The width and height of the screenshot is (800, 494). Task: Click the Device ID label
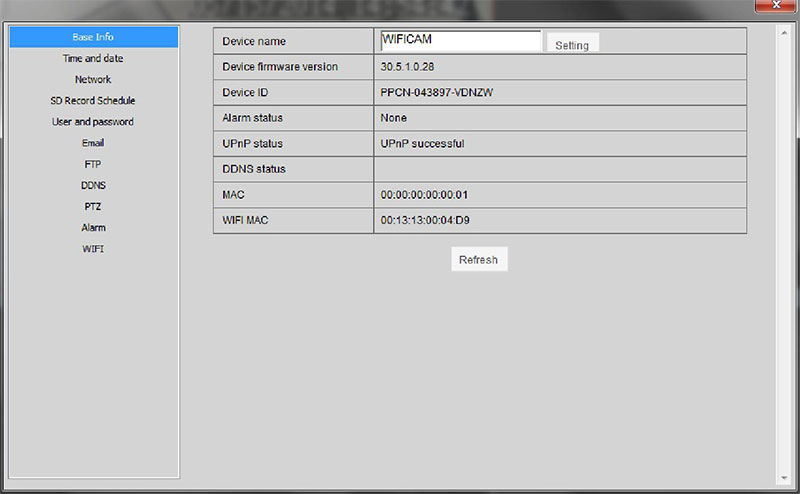point(245,92)
